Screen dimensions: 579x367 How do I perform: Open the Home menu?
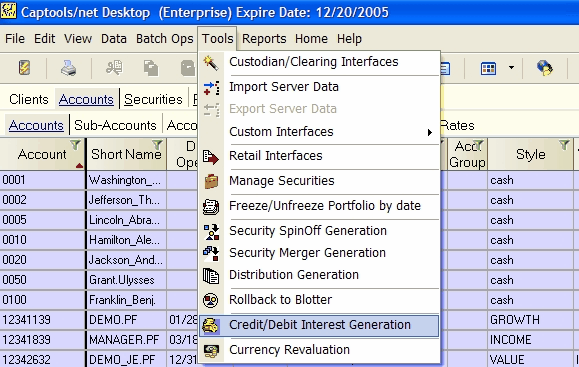pyautogui.click(x=311, y=38)
